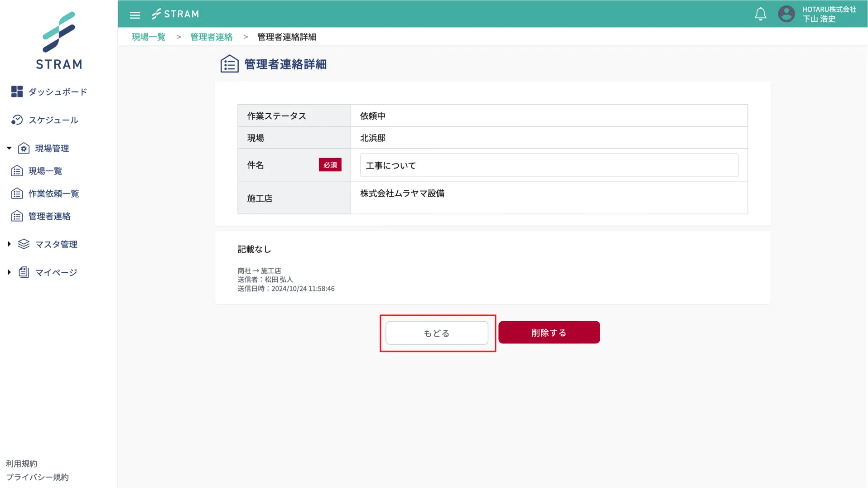This screenshot has width=868, height=488.
Task: Navigate to 管理者連絡 via breadcrumb
Action: (x=211, y=37)
